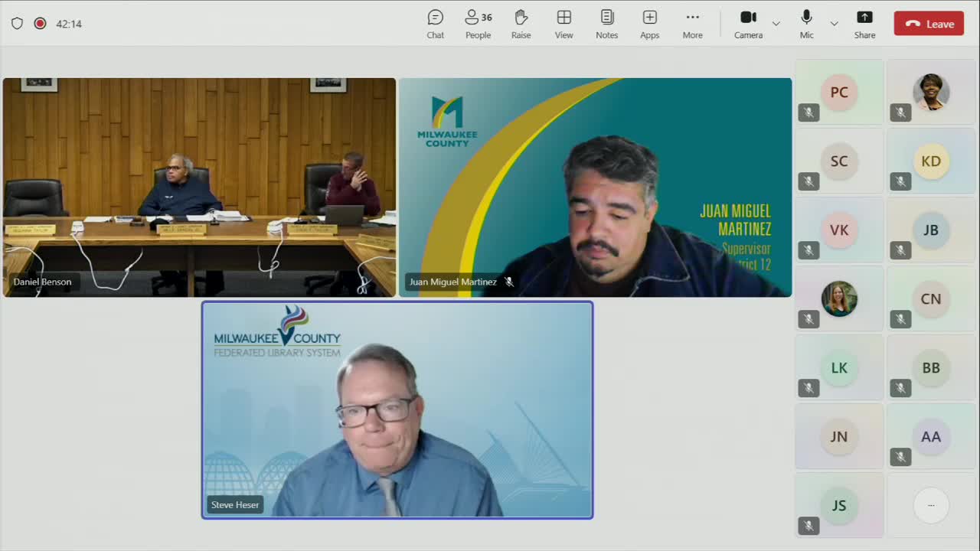Click muted mic icon on CN tile

coord(900,319)
